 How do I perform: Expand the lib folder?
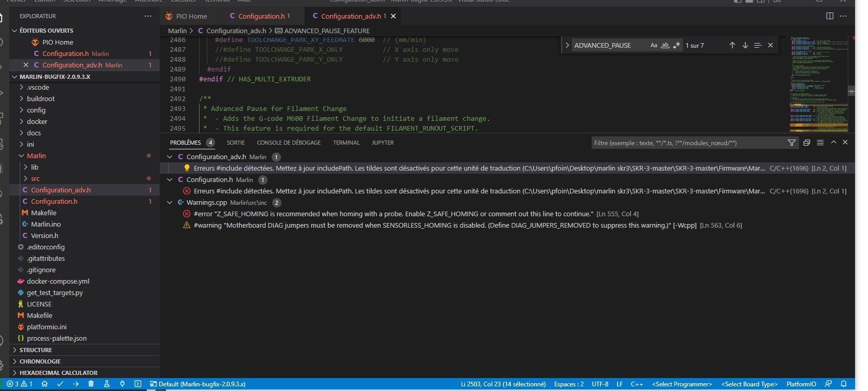26,167
